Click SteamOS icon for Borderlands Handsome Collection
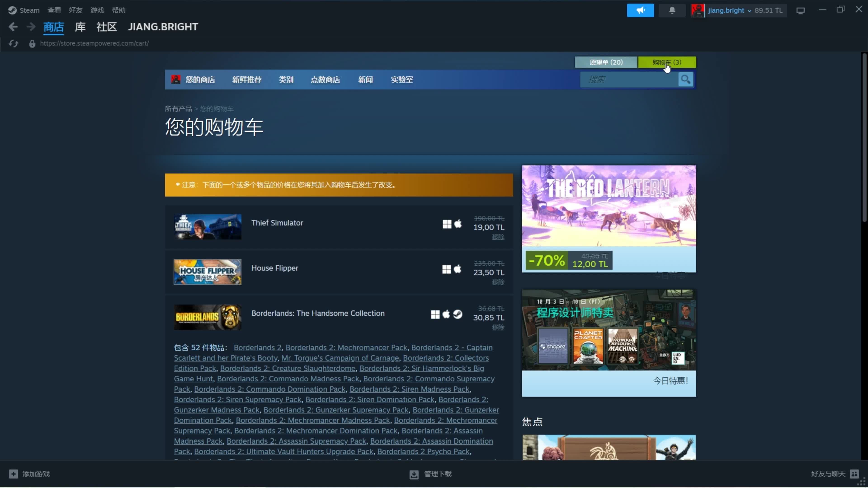The image size is (868, 488). pos(458,314)
